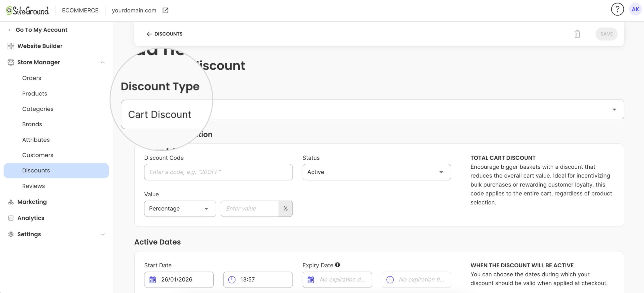Click the start time clock icon
This screenshot has width=644, height=293.
click(232, 280)
